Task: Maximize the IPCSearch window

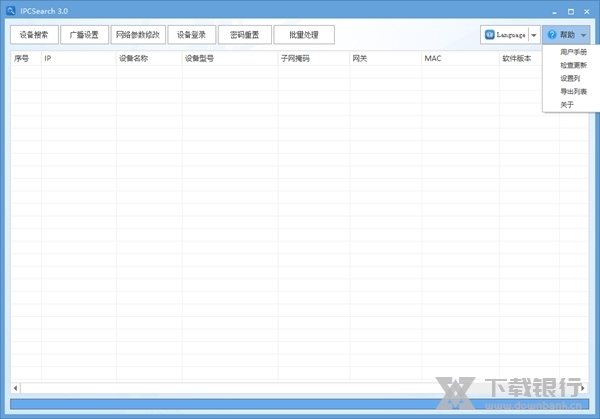Action: tap(571, 11)
